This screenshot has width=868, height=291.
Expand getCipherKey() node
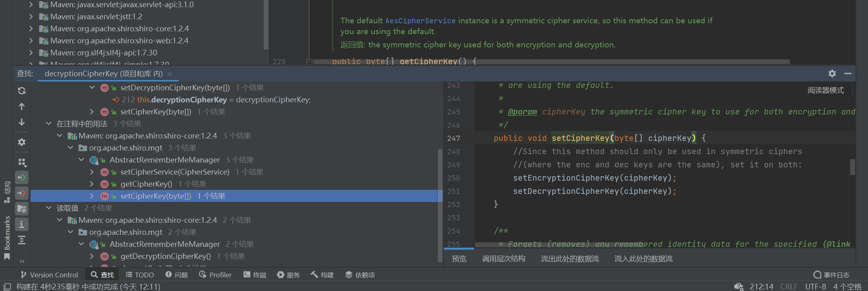(x=92, y=184)
